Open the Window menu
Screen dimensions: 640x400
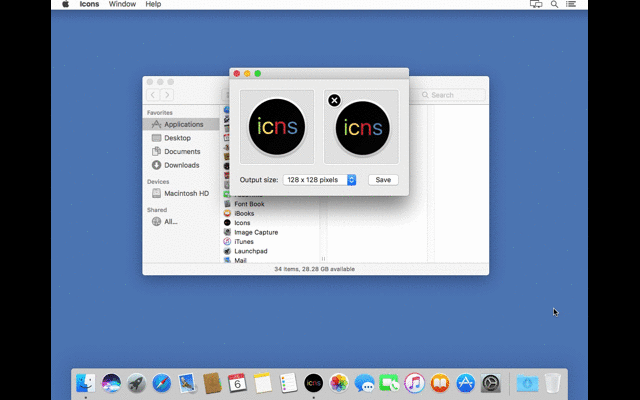tap(122, 4)
